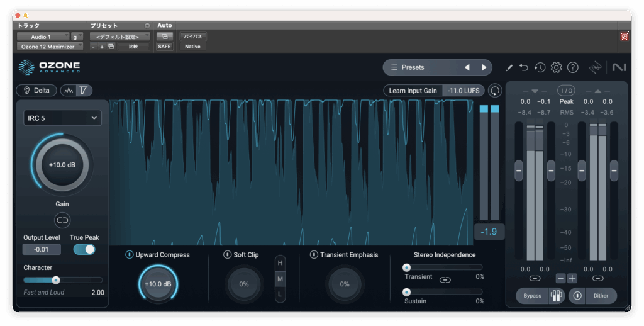This screenshot has height=326, width=644.
Task: Click the Delta ear listen button
Action: point(36,90)
